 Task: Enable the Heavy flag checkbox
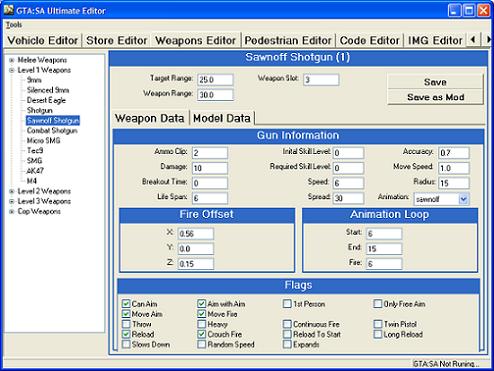pos(202,324)
